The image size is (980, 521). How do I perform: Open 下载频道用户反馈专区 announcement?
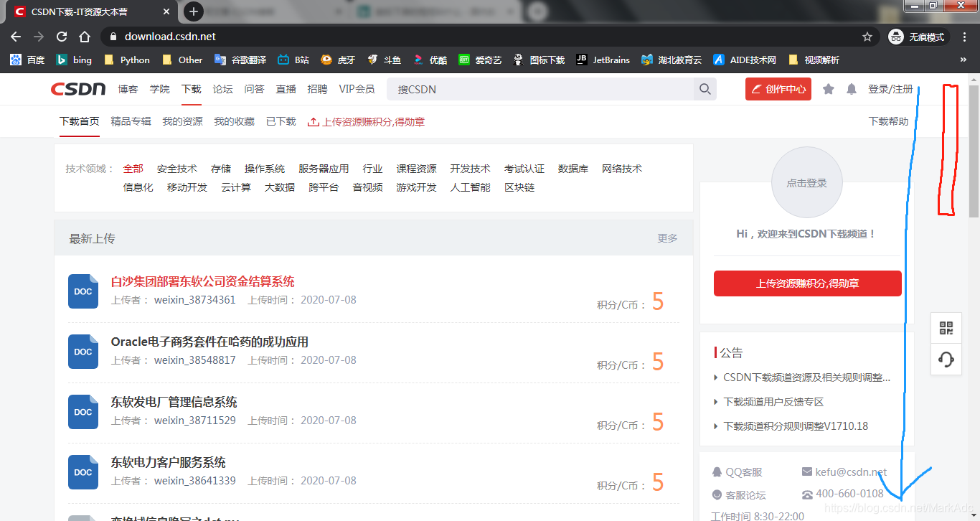tap(773, 402)
